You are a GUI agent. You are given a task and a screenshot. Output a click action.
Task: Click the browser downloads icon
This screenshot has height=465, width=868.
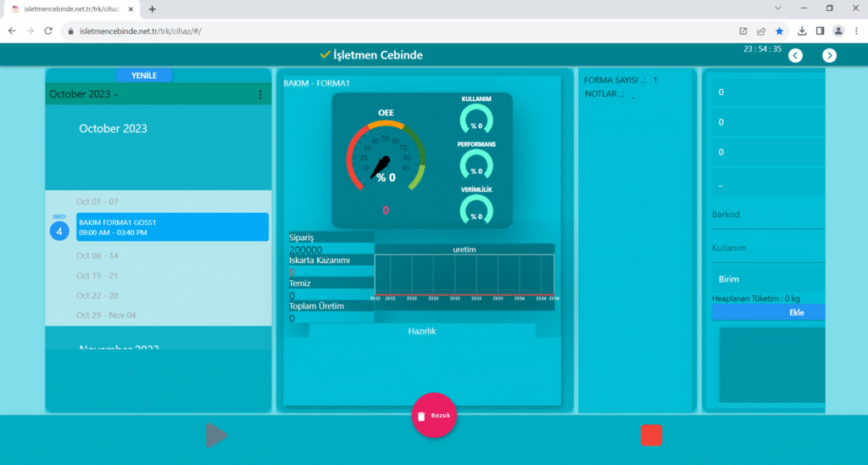pos(801,31)
